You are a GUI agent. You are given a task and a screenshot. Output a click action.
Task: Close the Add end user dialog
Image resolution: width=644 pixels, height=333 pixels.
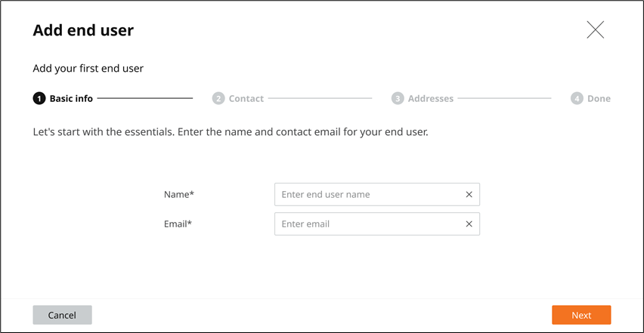[x=595, y=30]
